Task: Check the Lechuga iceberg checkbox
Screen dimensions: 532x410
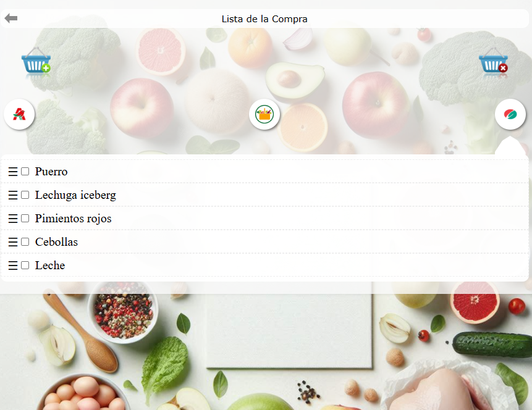Action: 25,195
